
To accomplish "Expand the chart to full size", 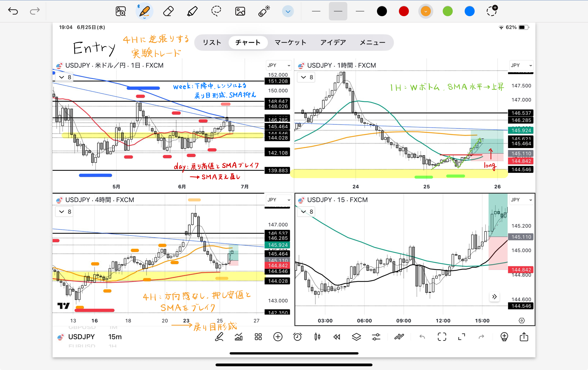I will (x=461, y=337).
